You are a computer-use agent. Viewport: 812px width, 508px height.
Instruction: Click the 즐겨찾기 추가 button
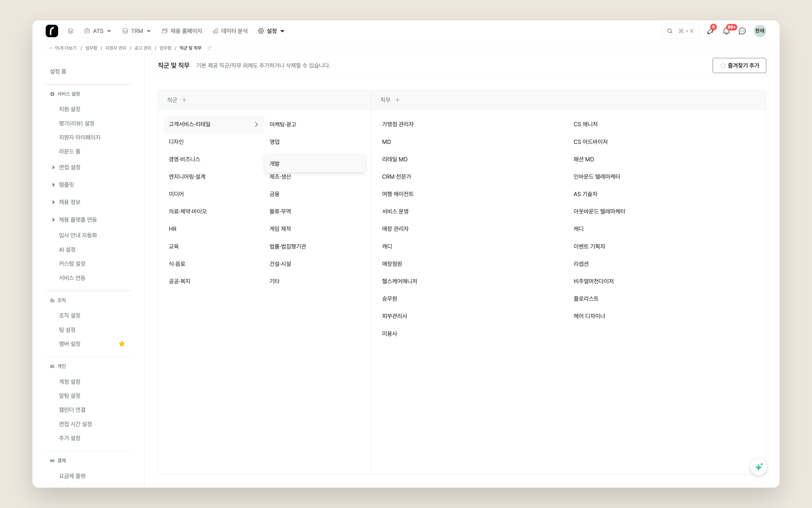739,65
